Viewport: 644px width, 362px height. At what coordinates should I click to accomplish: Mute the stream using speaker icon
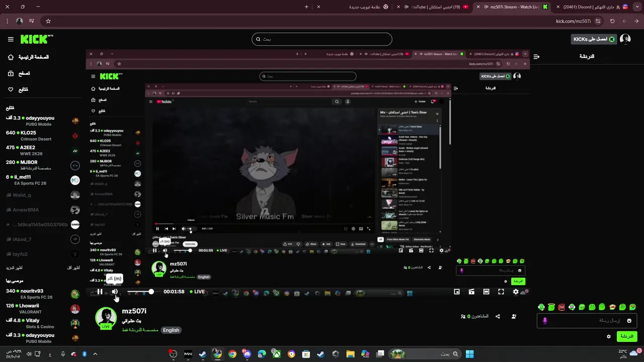tap(115, 292)
